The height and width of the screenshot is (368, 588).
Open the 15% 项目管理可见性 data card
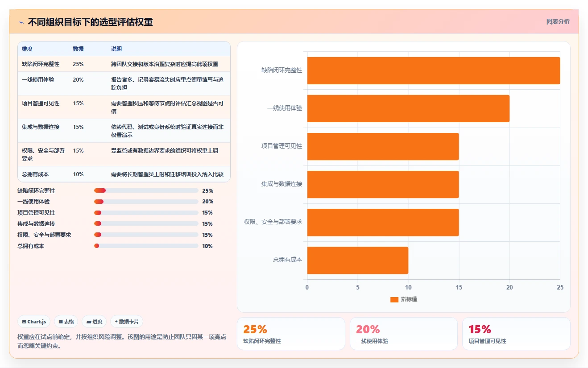point(516,334)
